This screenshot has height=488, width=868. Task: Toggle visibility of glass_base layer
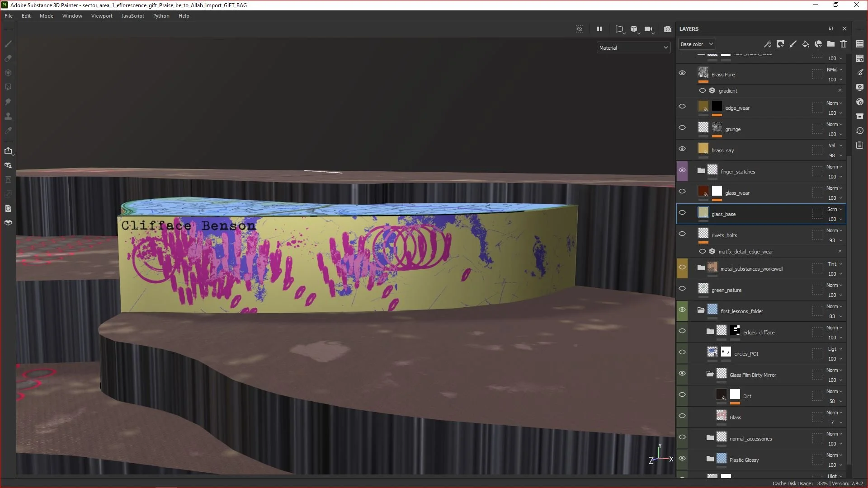point(682,213)
